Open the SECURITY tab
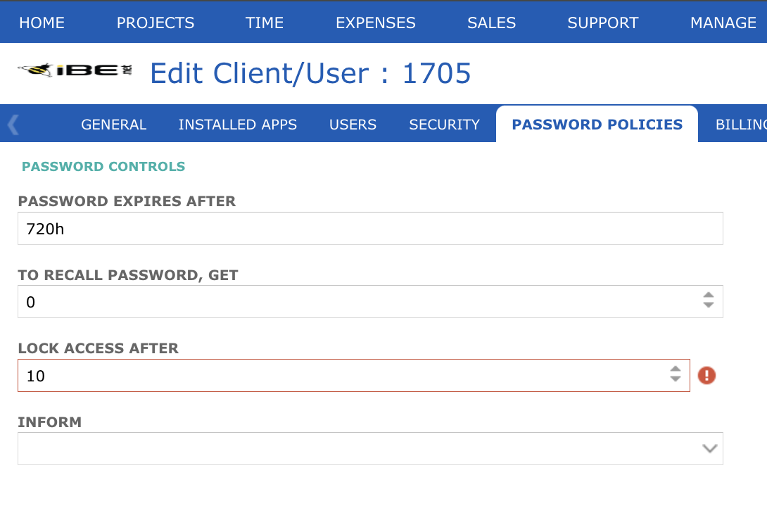The width and height of the screenshot is (767, 532). click(x=443, y=124)
